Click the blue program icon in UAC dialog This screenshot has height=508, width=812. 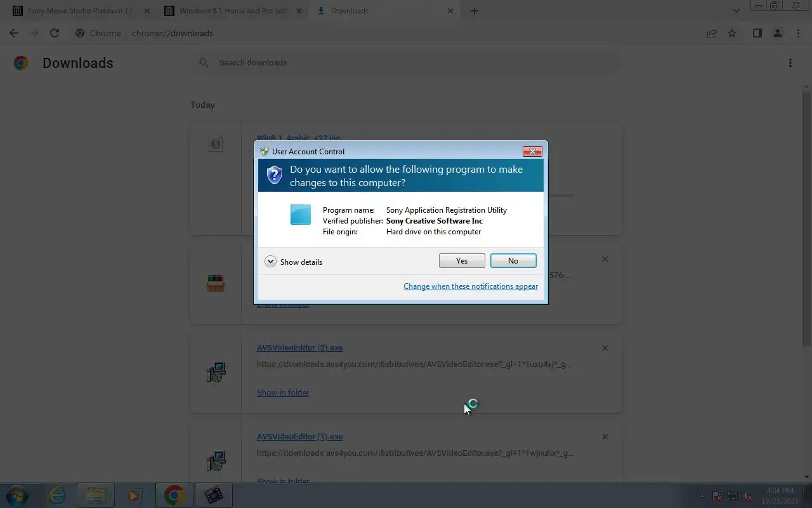[301, 215]
